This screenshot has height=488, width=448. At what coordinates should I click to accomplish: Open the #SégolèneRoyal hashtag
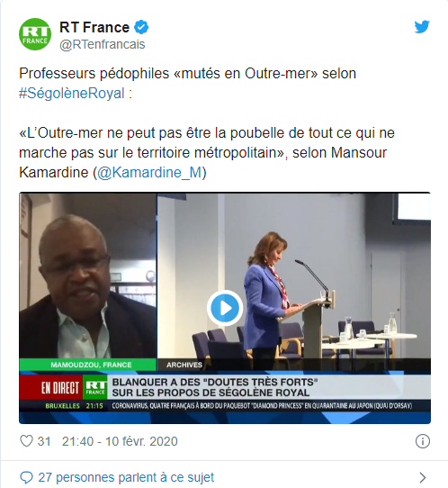pyautogui.click(x=72, y=93)
